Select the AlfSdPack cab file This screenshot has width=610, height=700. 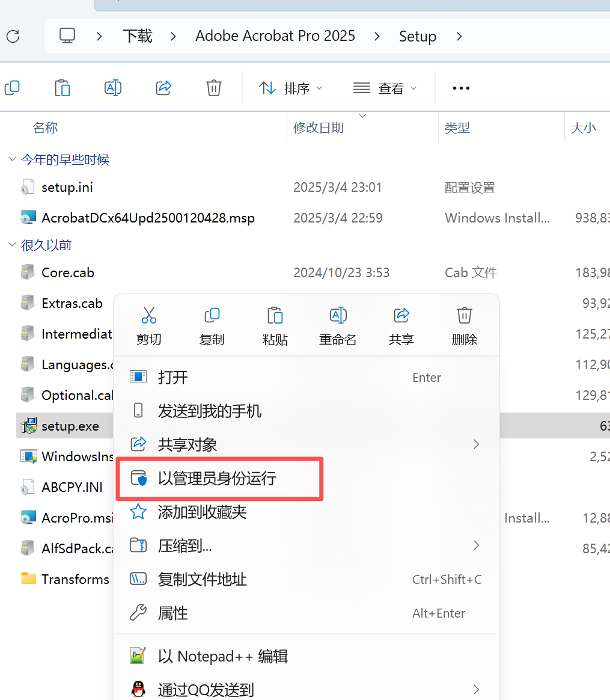click(77, 548)
